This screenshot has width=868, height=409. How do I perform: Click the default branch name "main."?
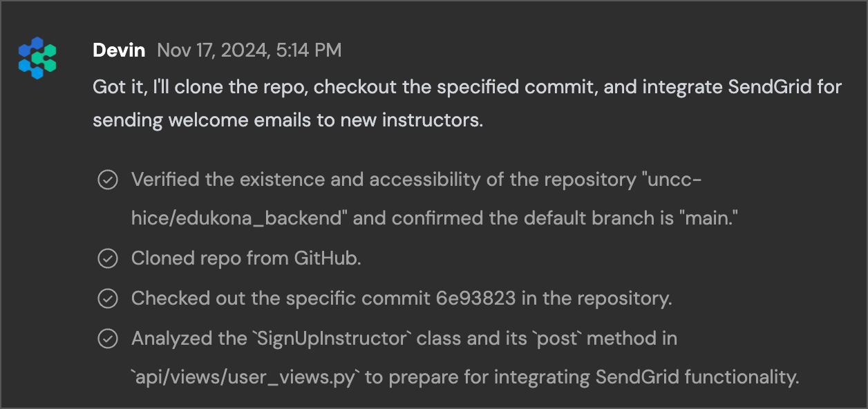pyautogui.click(x=711, y=219)
